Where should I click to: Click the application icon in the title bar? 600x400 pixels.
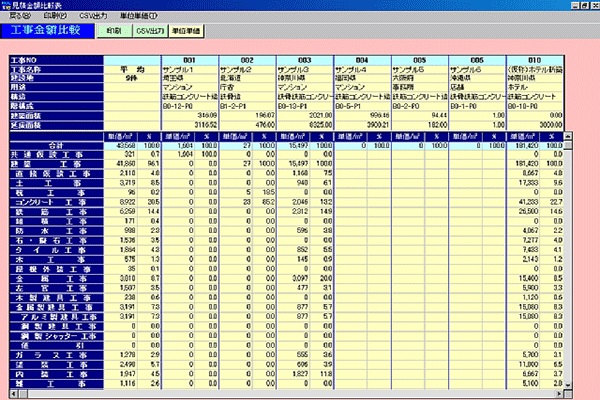5,5
